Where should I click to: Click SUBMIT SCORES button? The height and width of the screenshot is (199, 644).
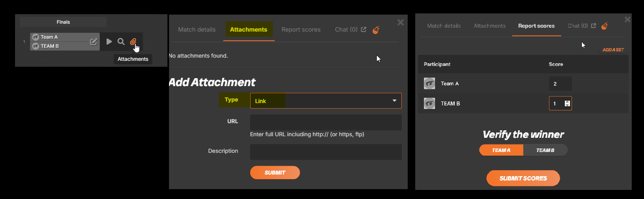(523, 178)
